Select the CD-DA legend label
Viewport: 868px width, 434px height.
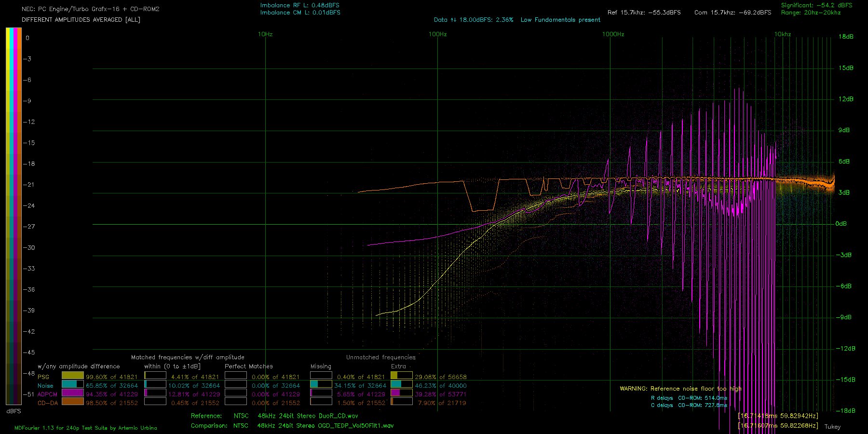click(x=48, y=403)
